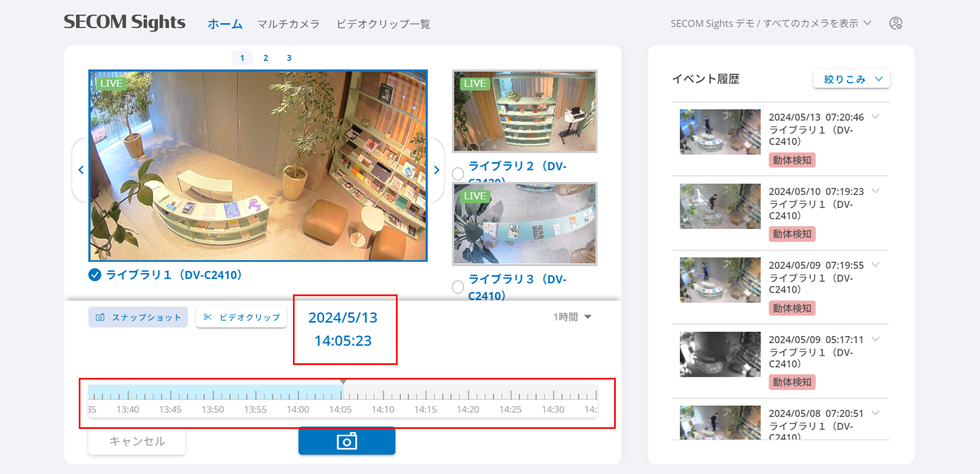Expand the 2024/05/08 07:20:51 event
980x474 pixels.
point(876,412)
